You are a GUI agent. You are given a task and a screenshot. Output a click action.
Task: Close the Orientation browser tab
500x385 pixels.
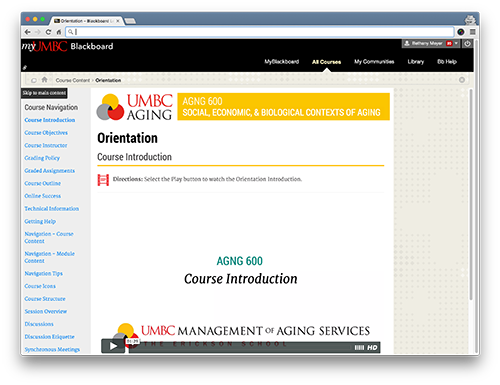click(x=118, y=21)
